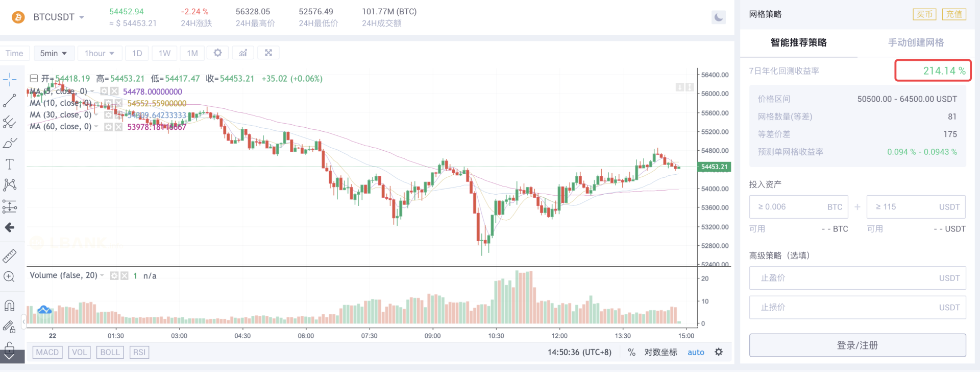This screenshot has height=372, width=980.
Task: Select the text annotation tool
Action: pyautogui.click(x=10, y=164)
